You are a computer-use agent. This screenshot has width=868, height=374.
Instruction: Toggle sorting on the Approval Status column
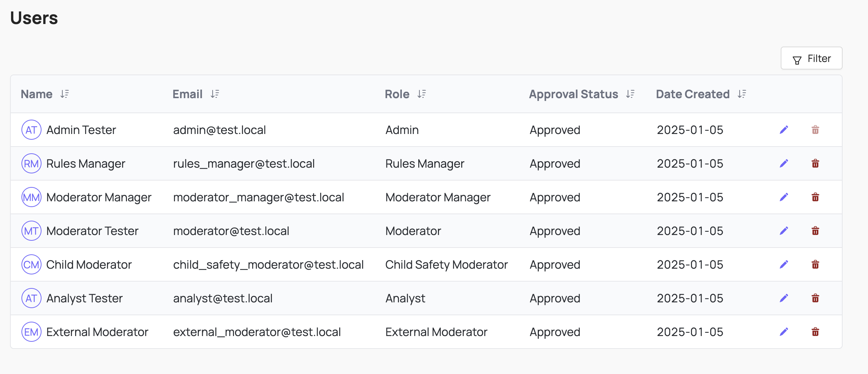(630, 94)
